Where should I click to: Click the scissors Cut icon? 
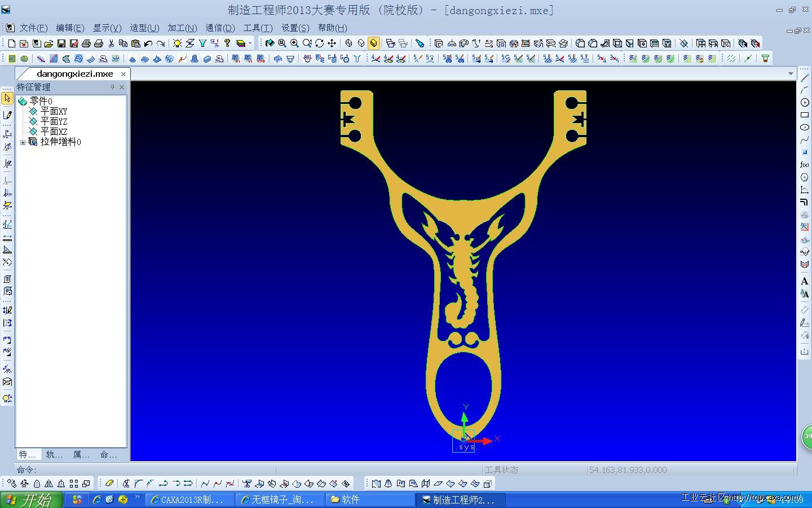(111, 43)
